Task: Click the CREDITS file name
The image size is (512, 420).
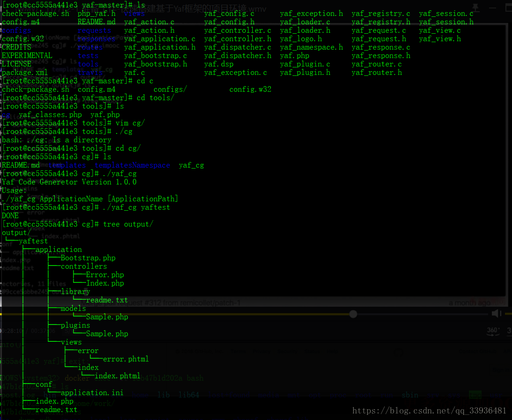Action: [17, 47]
